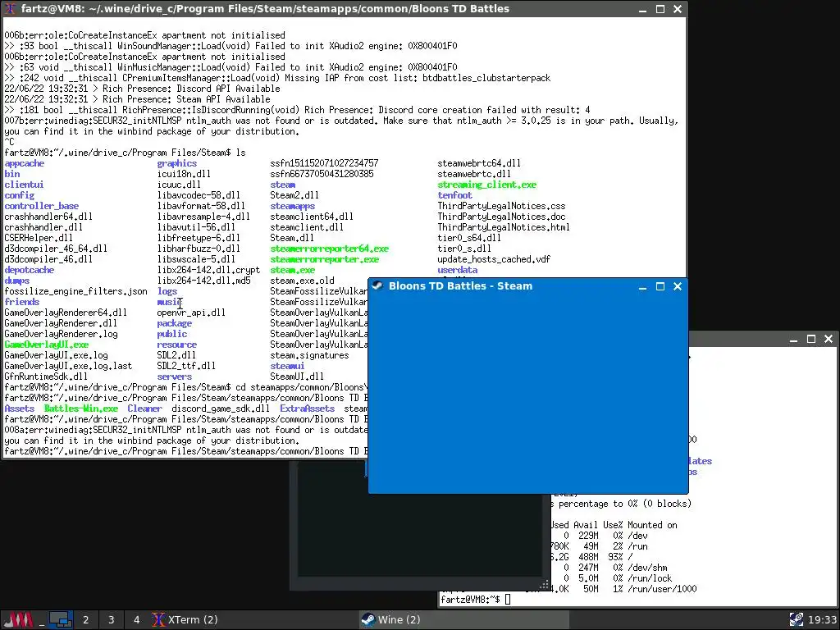Viewport: 840px width, 630px height.
Task: Click the 'graphics' directory name
Action: pyautogui.click(x=177, y=163)
